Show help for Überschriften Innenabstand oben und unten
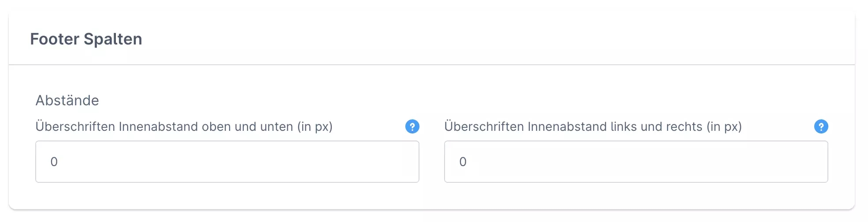The height and width of the screenshot is (222, 868). (412, 127)
